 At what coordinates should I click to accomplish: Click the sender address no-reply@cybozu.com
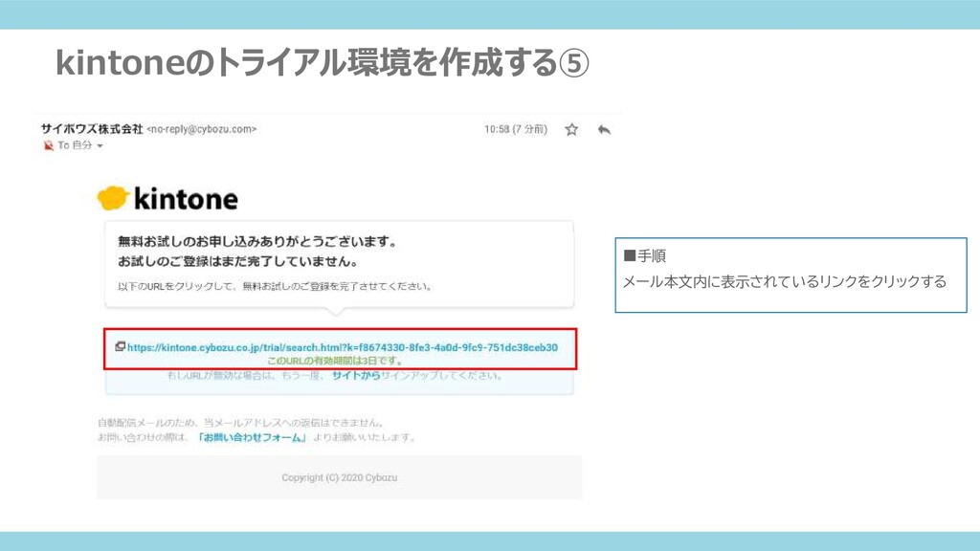(201, 129)
